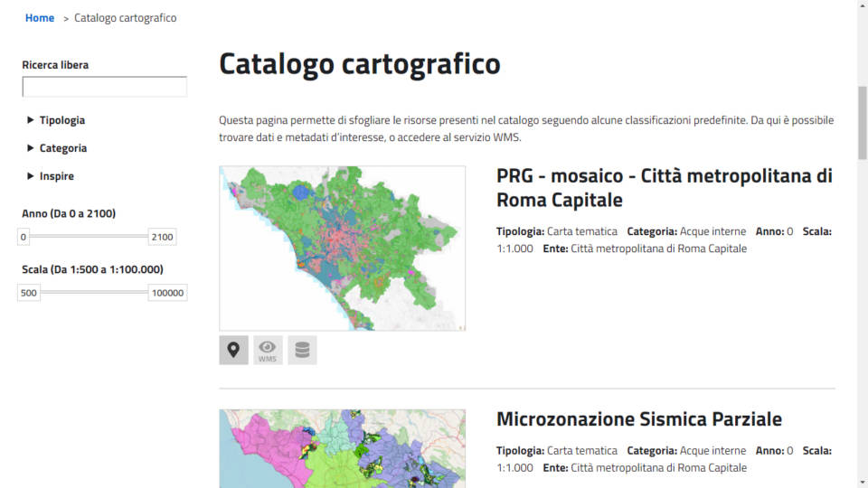The image size is (868, 488).
Task: Click the Anno slider maximum handle showing 2100
Action: pyautogui.click(x=163, y=237)
